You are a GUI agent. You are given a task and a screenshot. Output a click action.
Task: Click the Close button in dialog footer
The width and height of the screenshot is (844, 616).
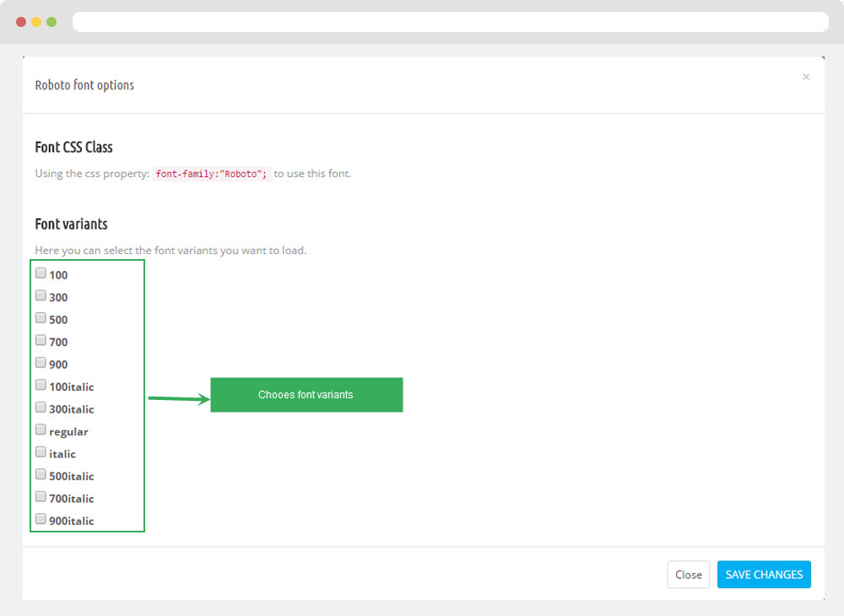[689, 575]
